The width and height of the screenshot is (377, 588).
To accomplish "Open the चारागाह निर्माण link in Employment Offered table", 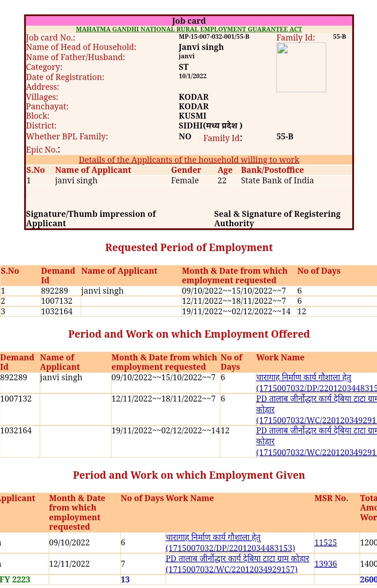I will 304,377.
